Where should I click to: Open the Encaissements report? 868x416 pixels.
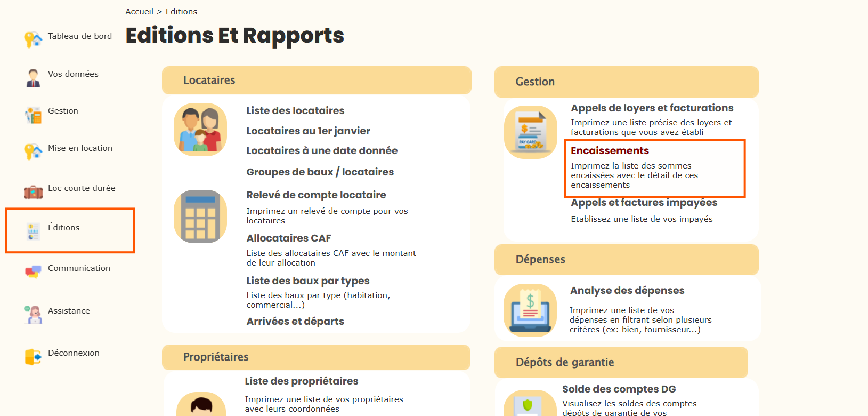click(610, 151)
